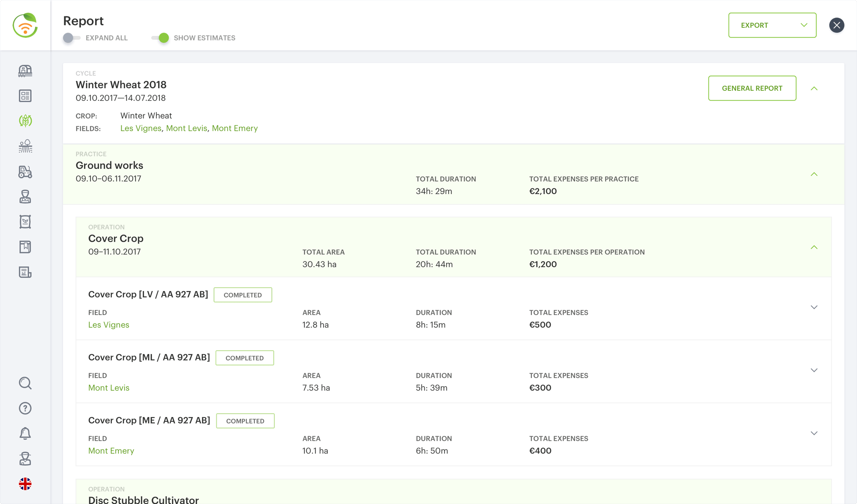Close the report with the X button
857x504 pixels.
click(x=836, y=25)
